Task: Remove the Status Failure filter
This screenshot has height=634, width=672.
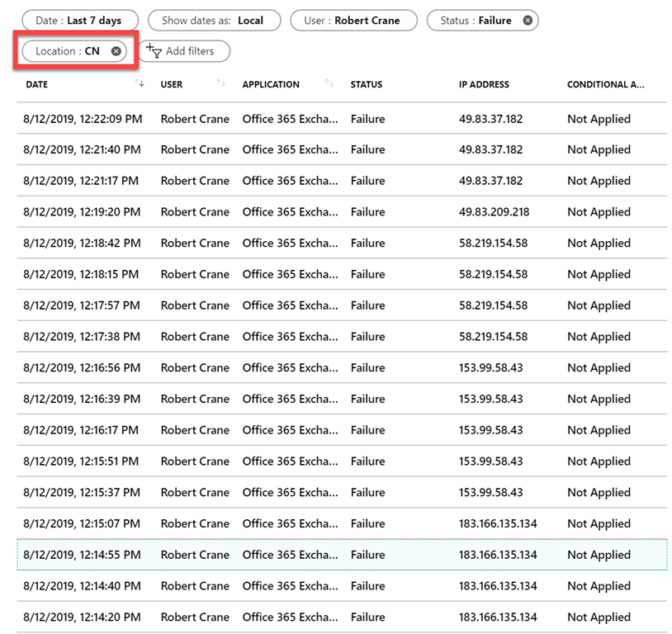Action: 528,21
